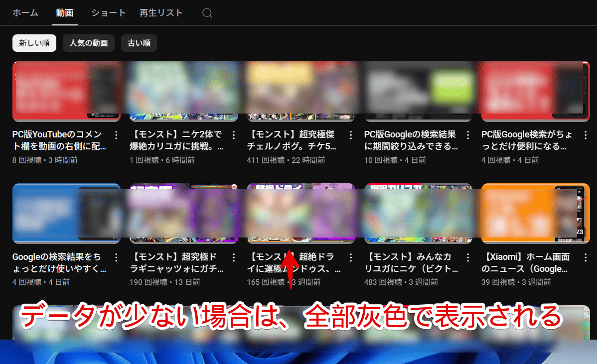Open three-dot menu for ニケ2体で爆絶カリユガ video
Viewport: 597px width, 364px height.
point(233,135)
